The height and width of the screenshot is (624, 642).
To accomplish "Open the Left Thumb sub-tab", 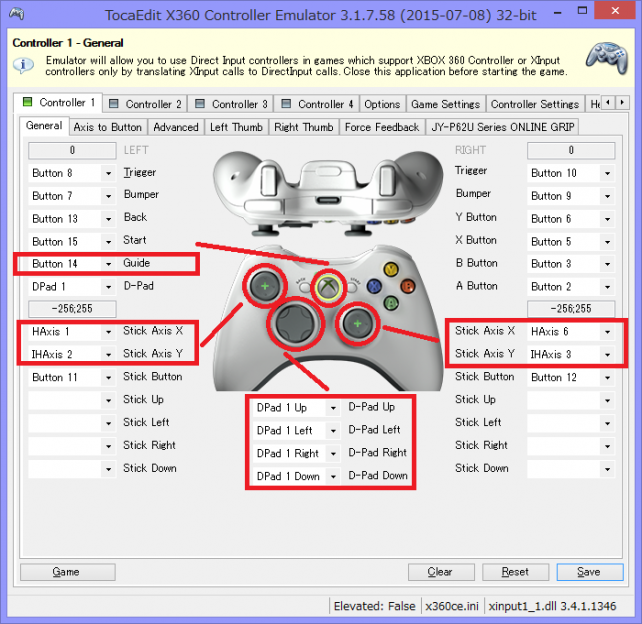I will tap(236, 127).
